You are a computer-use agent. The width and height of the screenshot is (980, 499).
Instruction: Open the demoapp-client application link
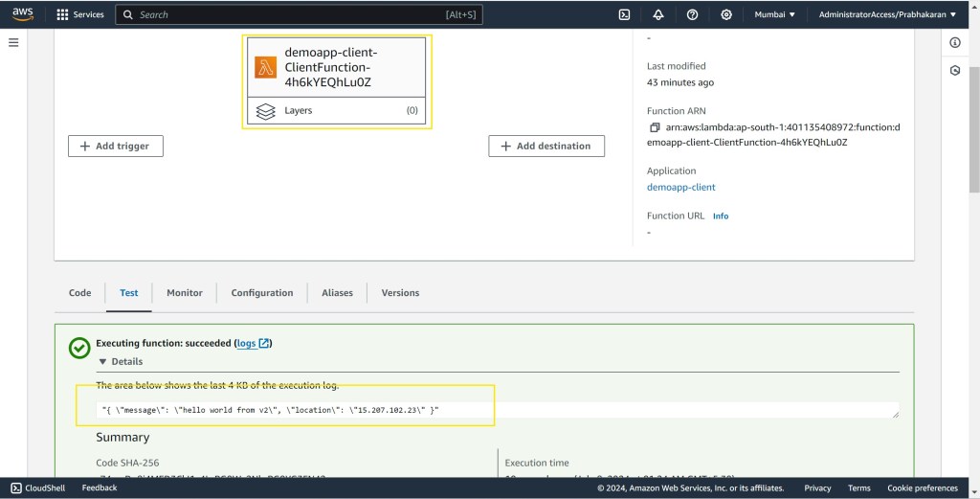[680, 188]
